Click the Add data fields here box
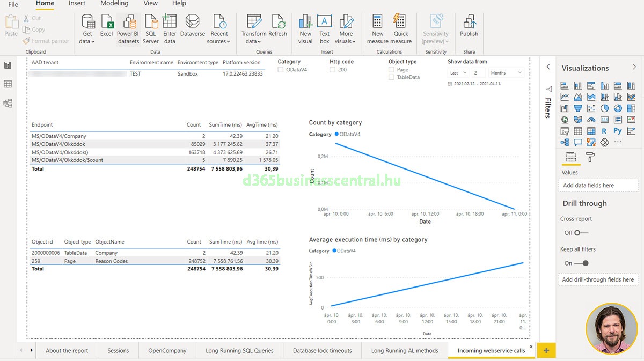Image resolution: width=644 pixels, height=361 pixels. [x=598, y=186]
